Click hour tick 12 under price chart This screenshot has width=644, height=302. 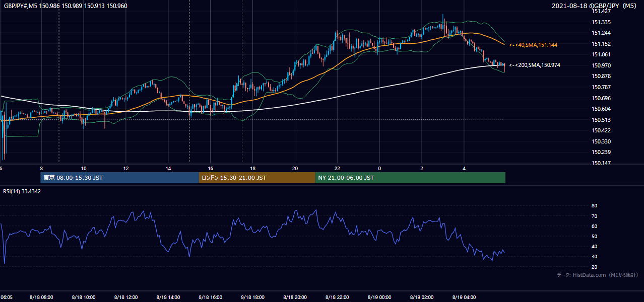pos(126,169)
